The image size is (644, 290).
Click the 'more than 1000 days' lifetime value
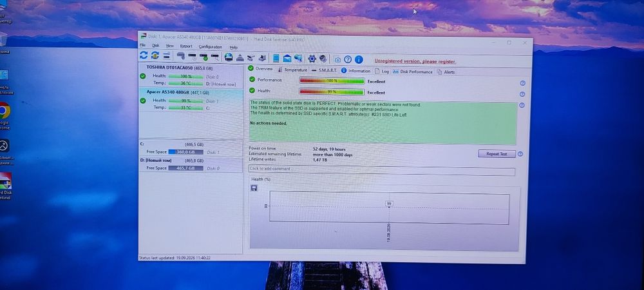pyautogui.click(x=333, y=155)
